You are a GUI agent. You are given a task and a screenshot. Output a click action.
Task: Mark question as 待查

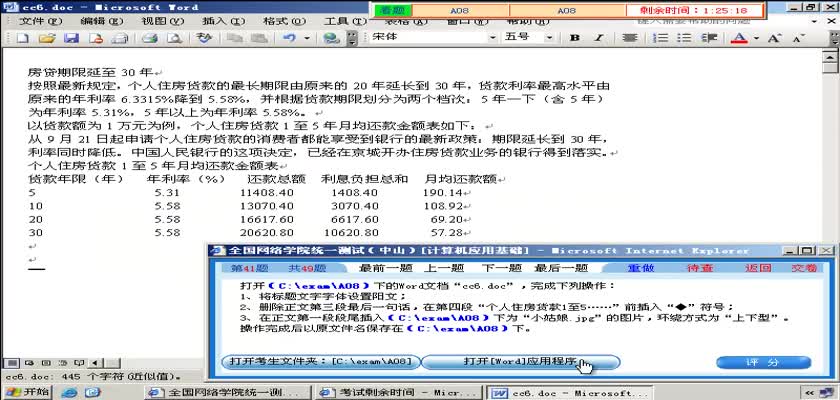point(700,268)
